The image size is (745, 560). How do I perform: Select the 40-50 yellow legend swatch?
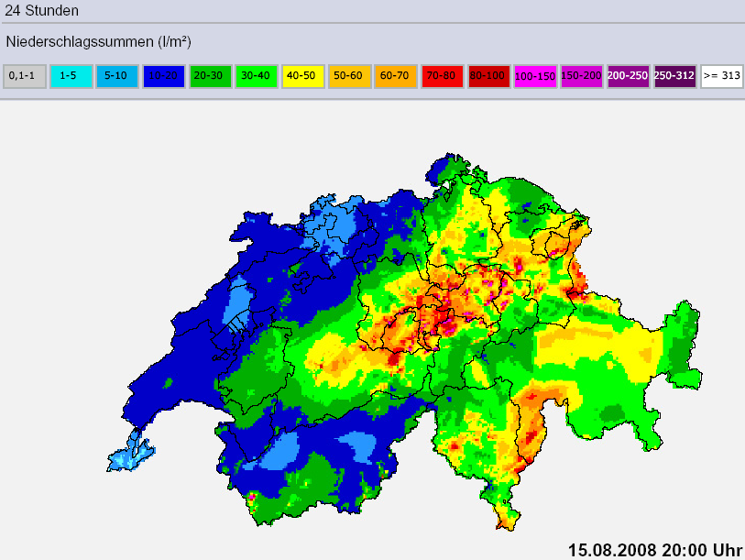[x=303, y=76]
